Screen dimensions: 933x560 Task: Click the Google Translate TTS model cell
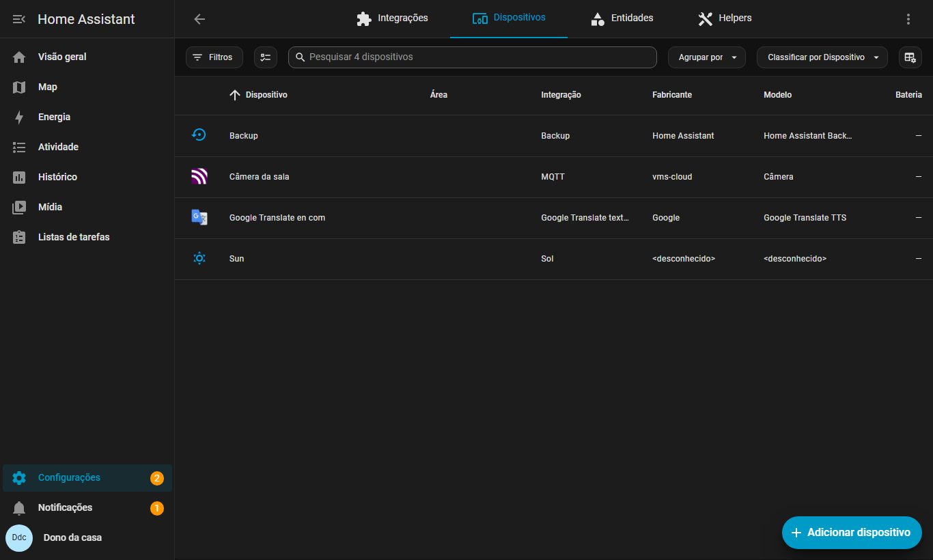pyautogui.click(x=805, y=218)
